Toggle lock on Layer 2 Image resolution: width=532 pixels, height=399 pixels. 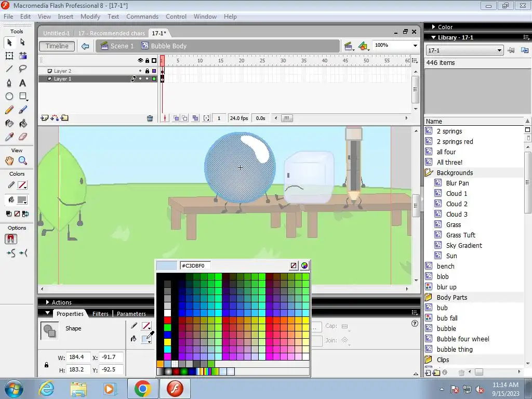point(147,71)
